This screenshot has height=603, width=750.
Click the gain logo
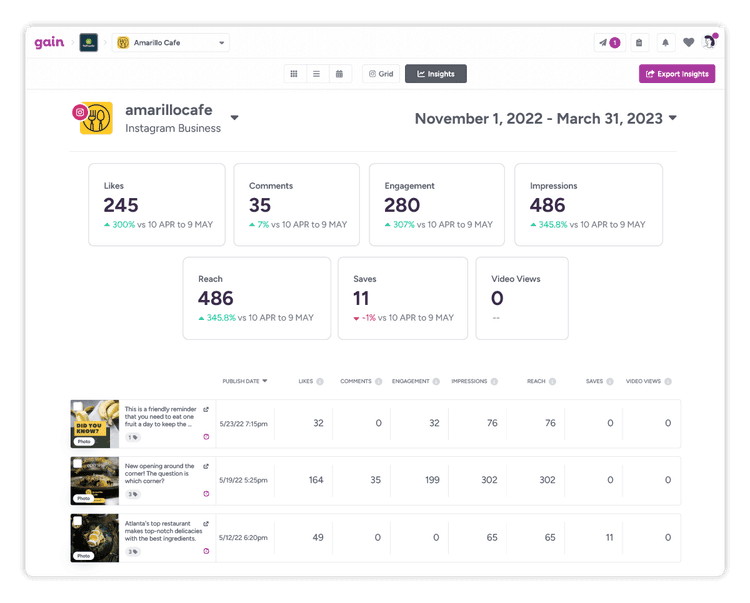[x=49, y=43]
